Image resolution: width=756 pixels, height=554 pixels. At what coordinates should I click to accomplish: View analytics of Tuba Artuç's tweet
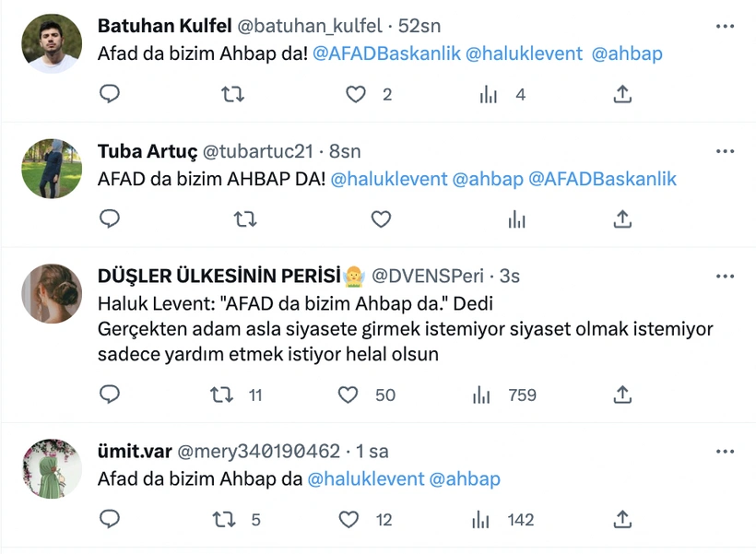coord(516,219)
